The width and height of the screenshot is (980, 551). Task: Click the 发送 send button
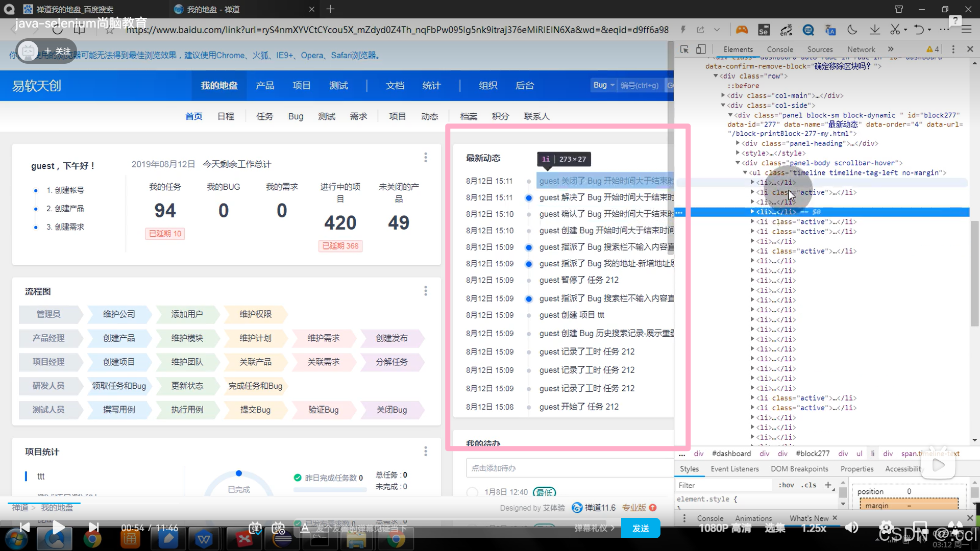click(x=640, y=528)
